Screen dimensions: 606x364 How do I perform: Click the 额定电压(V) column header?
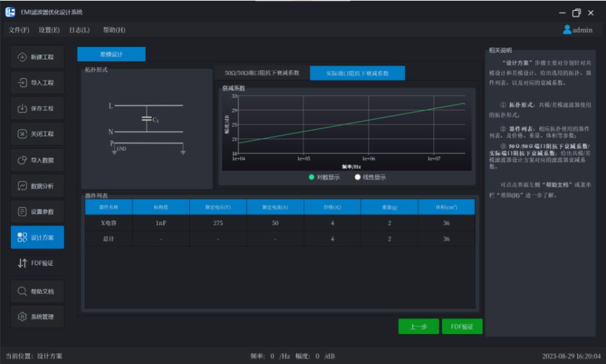[x=218, y=207]
